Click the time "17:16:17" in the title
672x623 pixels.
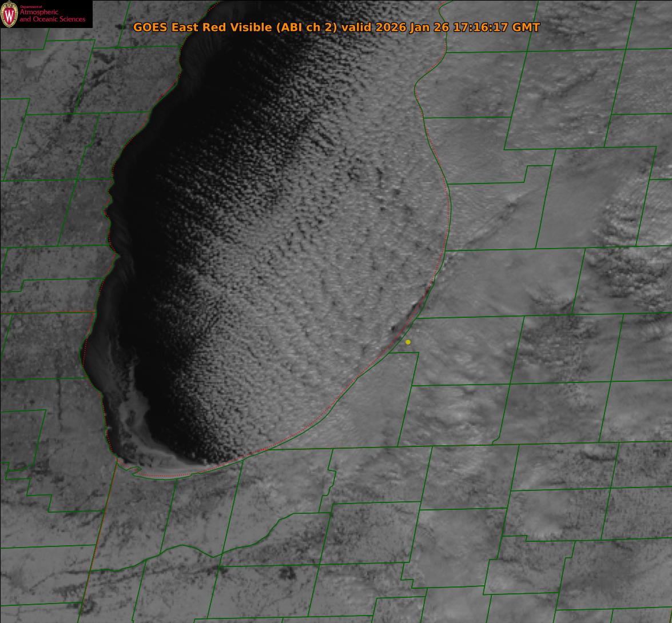pyautogui.click(x=480, y=27)
